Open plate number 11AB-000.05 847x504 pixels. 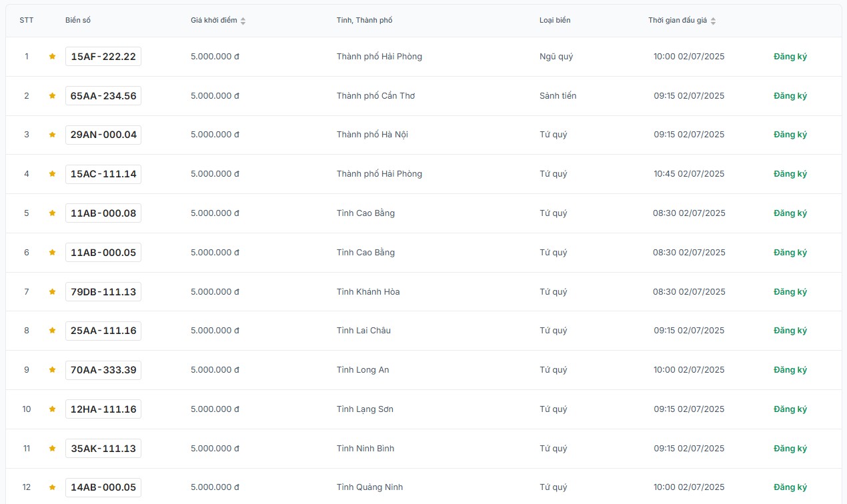[x=103, y=253]
